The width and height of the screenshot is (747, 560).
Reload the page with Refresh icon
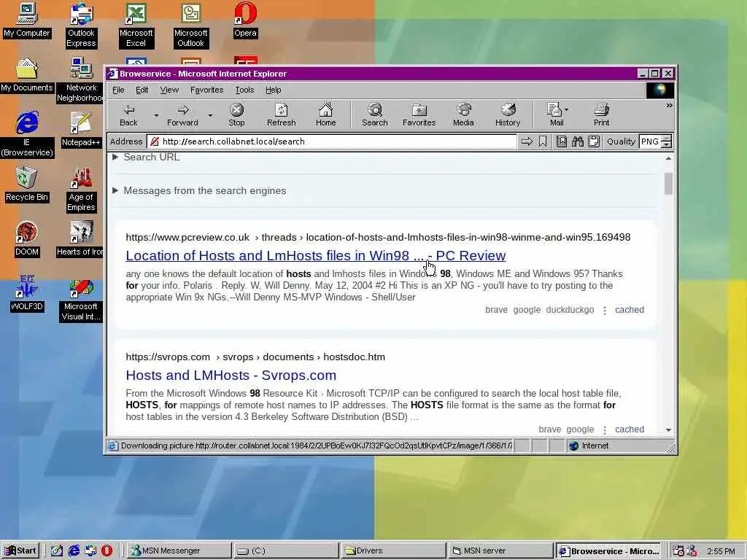281,114
